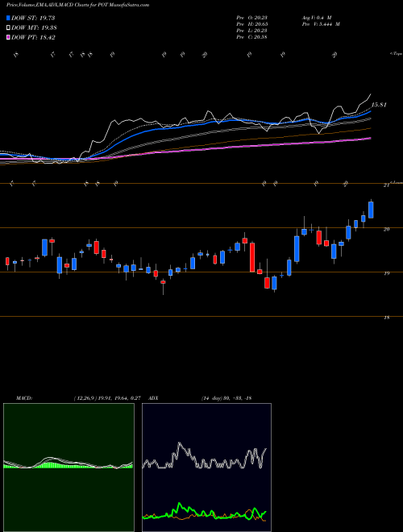Viewport: 403px width, 532px height.
Task: Click the white price line peak at far right
Action: [x=370, y=95]
